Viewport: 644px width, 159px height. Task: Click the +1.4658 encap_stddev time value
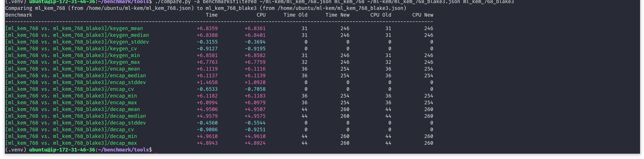(x=207, y=82)
